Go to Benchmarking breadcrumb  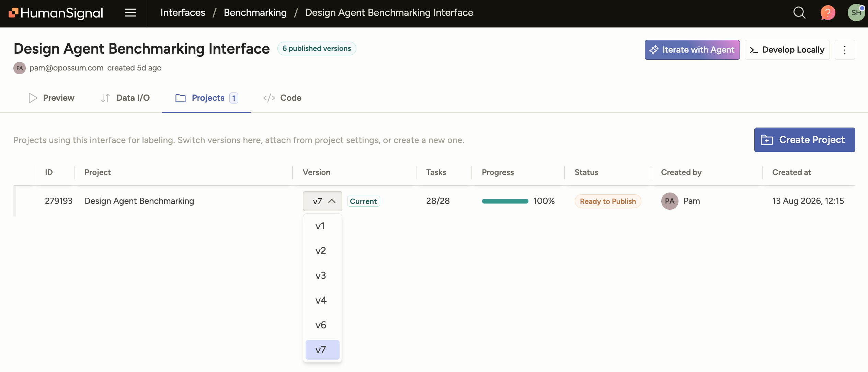point(255,13)
